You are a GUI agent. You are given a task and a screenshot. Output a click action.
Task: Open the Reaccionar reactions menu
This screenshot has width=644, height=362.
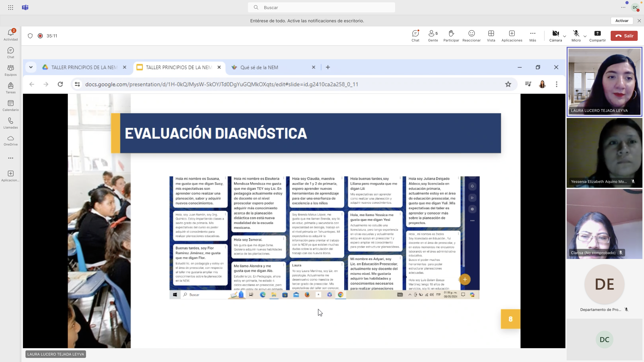(x=472, y=36)
